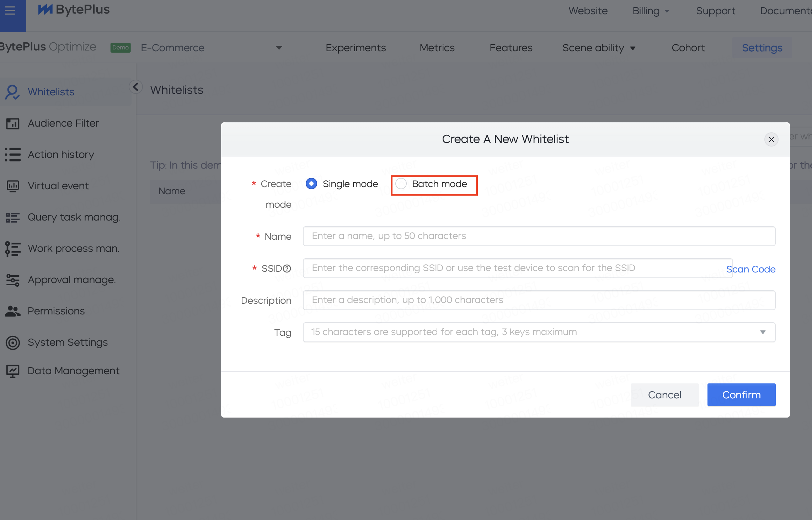Click the Query task management icon
This screenshot has height=520, width=812.
(13, 217)
